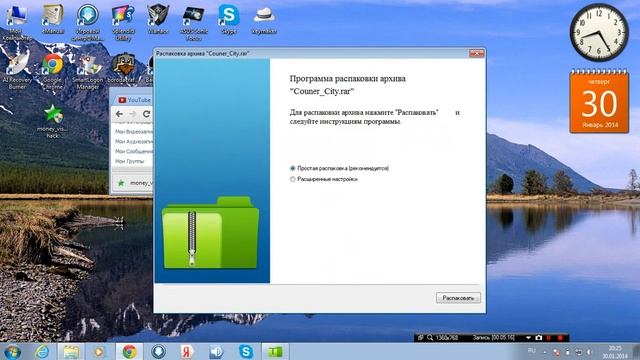Open Мои Видеозаписи in Chrome page

point(133,131)
